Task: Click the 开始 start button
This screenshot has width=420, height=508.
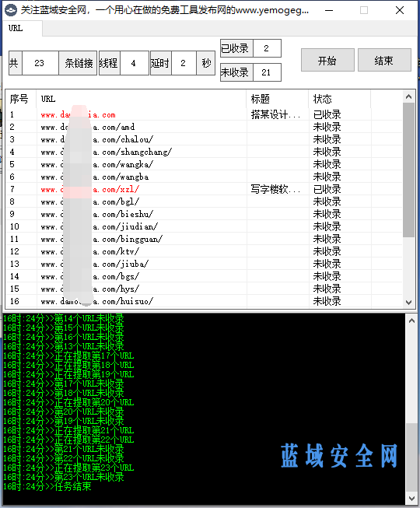Action: coord(327,60)
